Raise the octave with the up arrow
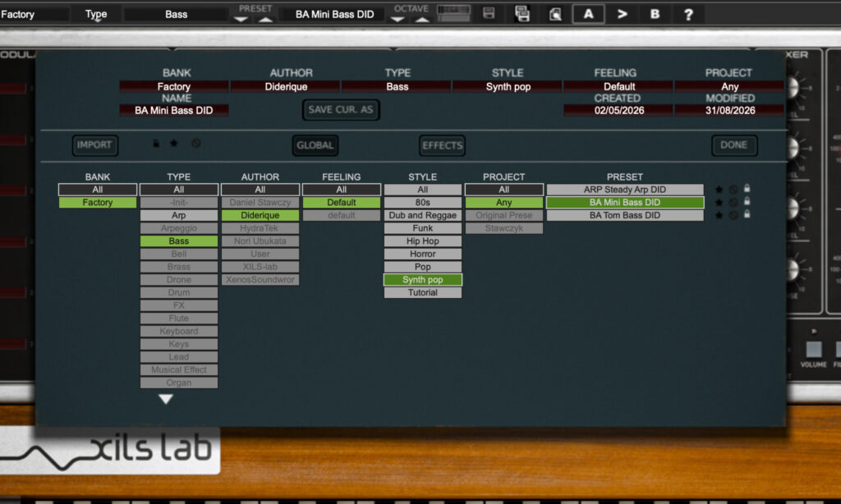 click(422, 20)
